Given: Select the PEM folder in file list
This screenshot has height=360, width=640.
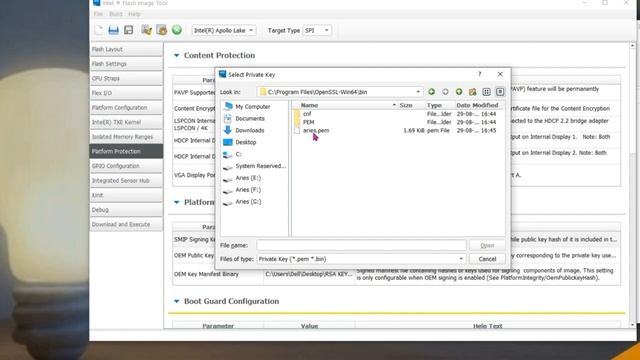Looking at the screenshot, I should coord(308,122).
